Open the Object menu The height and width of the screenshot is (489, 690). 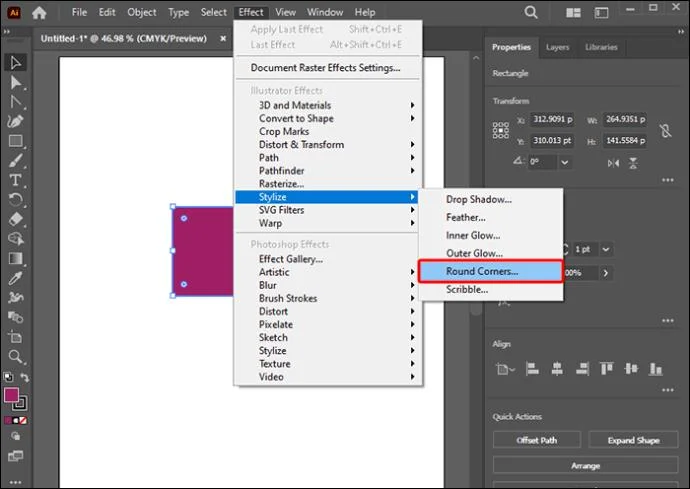click(141, 12)
